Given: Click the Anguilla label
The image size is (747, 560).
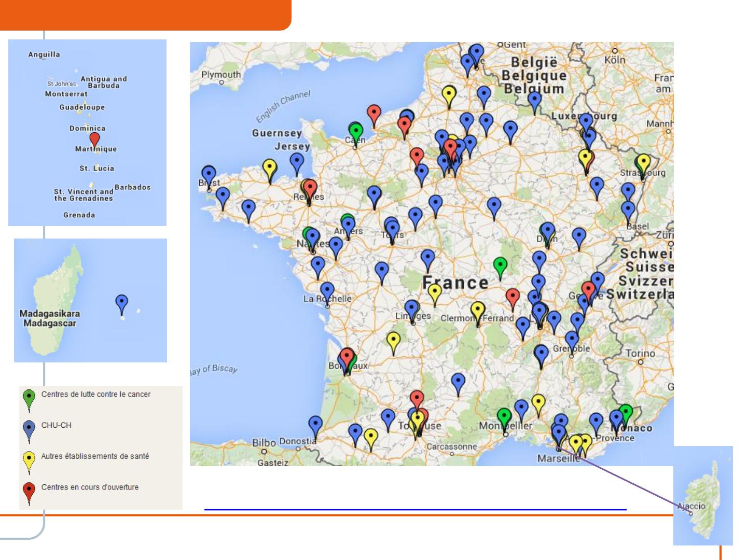Looking at the screenshot, I should (x=44, y=54).
